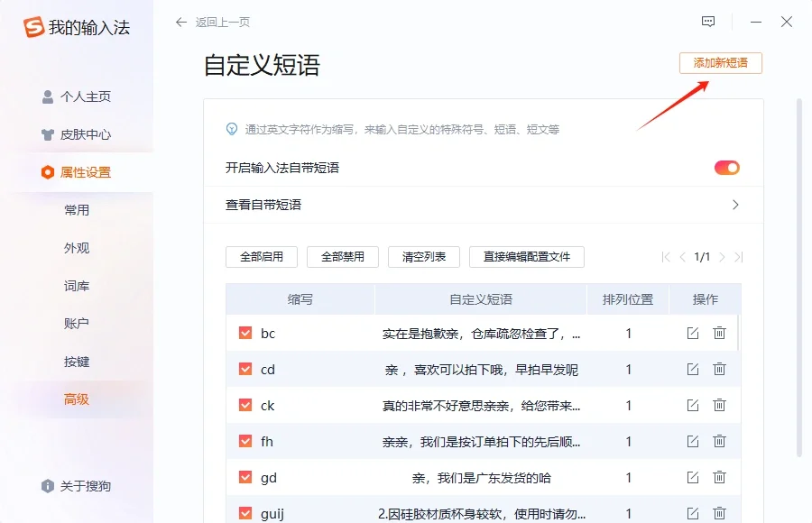Click 全部禁用 button

[343, 257]
